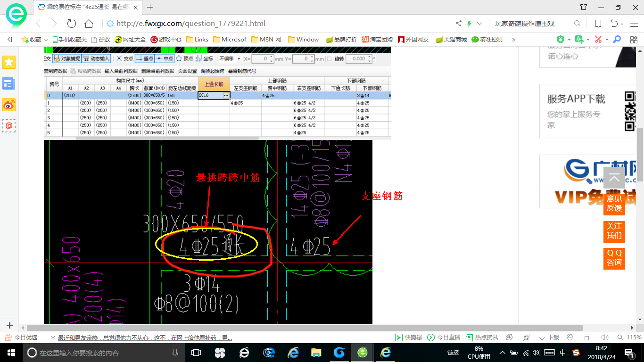Open the news feed sidebar icon
644x362 pixels.
pos(9,83)
